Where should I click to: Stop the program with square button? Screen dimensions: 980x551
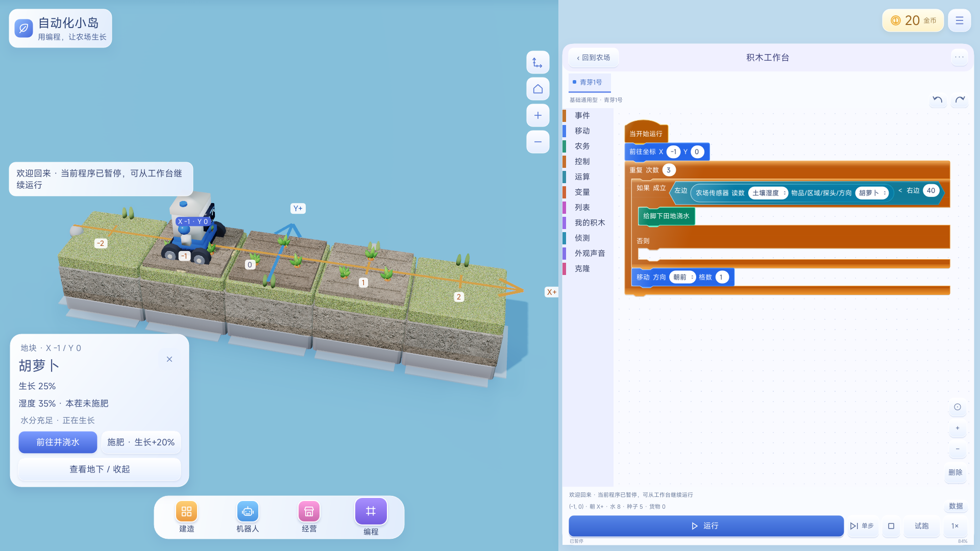click(x=891, y=526)
